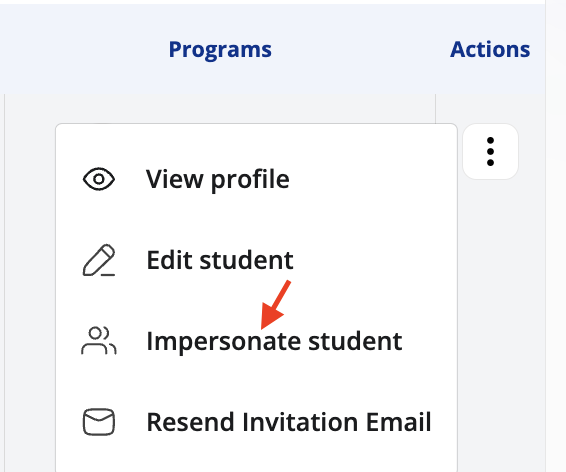Viewport: 566px width, 472px height.
Task: Click the pencil icon next to Edit student
Action: (x=99, y=260)
